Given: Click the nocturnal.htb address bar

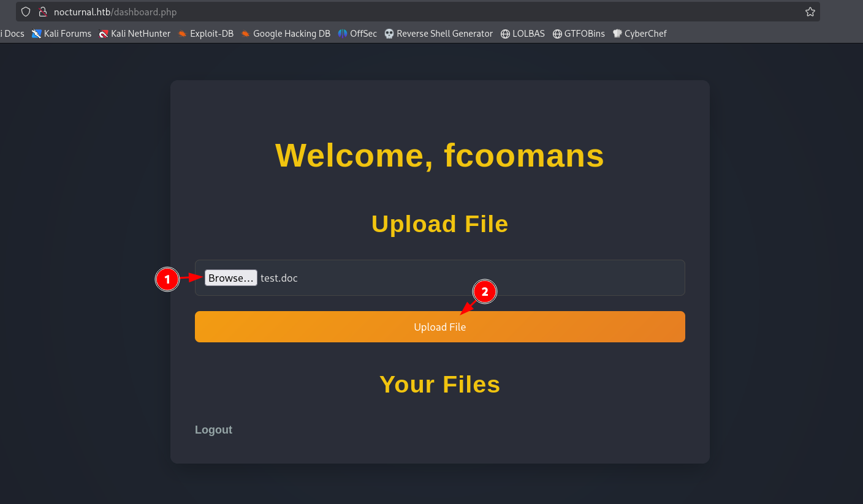Looking at the screenshot, I should pos(368,12).
